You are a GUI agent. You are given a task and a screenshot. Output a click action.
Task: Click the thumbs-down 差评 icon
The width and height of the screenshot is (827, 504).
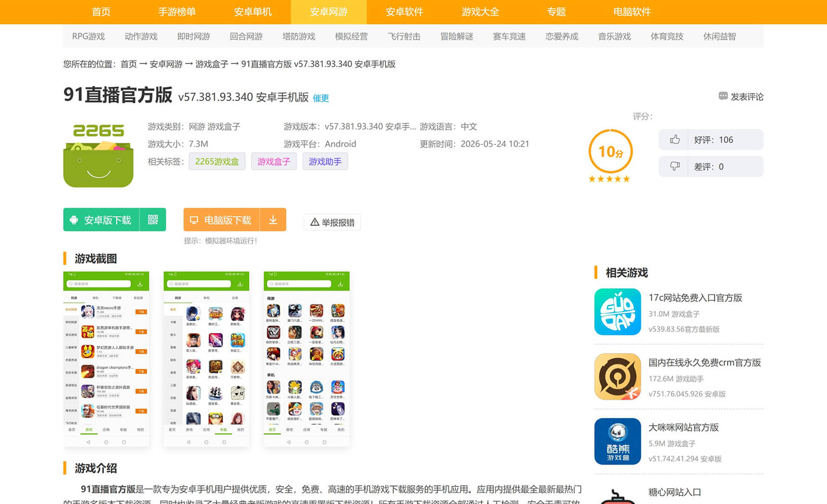(x=675, y=166)
